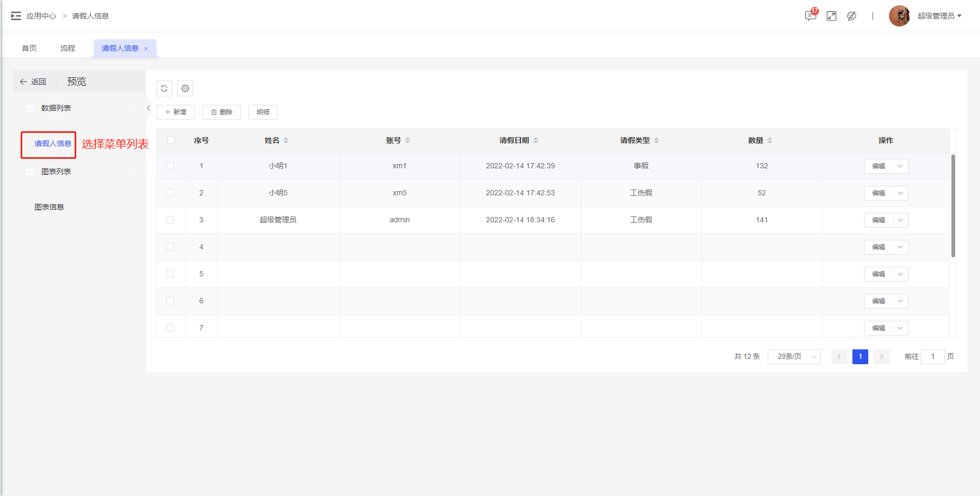Screen dimensions: 980x496
Task: Open the 20条/页 page size dropdown
Action: [x=794, y=356]
